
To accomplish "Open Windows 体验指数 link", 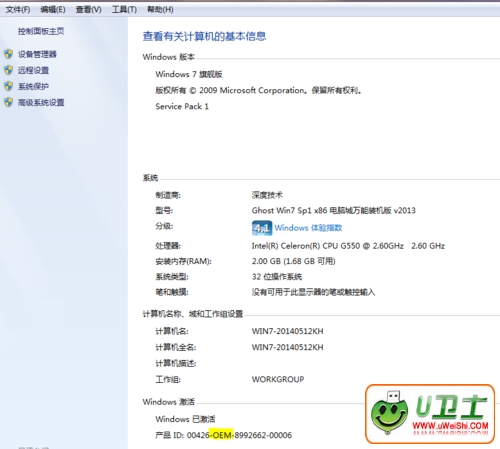I will pyautogui.click(x=308, y=228).
